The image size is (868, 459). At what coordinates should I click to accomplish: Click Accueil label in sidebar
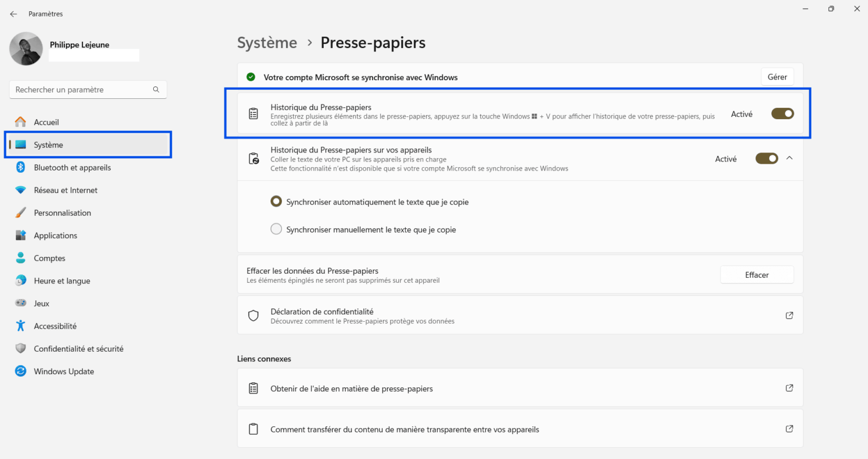coord(46,122)
